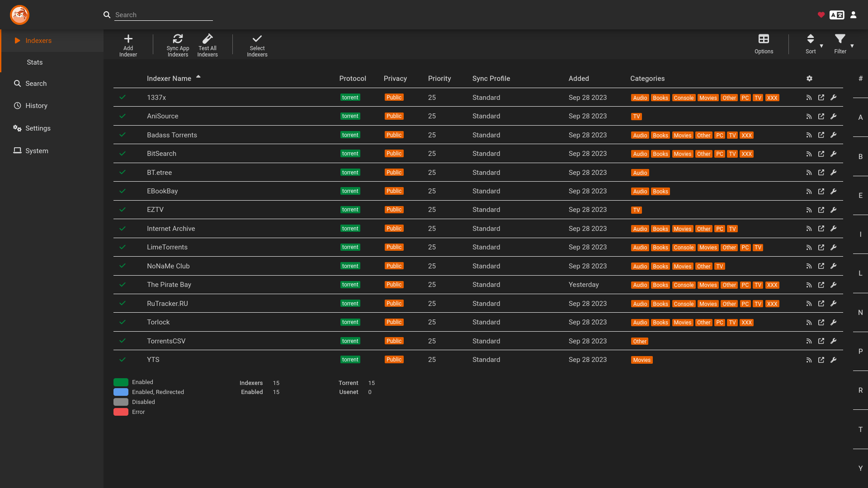Screen dimensions: 868x488
Task: Open Stats page in sidebar
Action: pyautogui.click(x=52, y=62)
